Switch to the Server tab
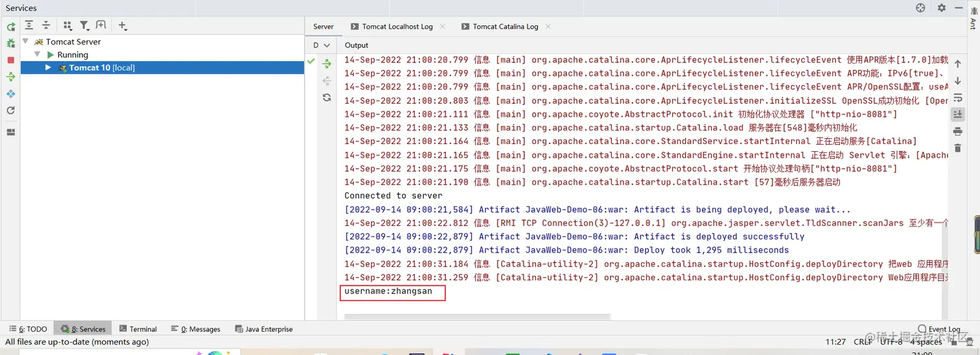The width and height of the screenshot is (980, 355). coord(323,27)
